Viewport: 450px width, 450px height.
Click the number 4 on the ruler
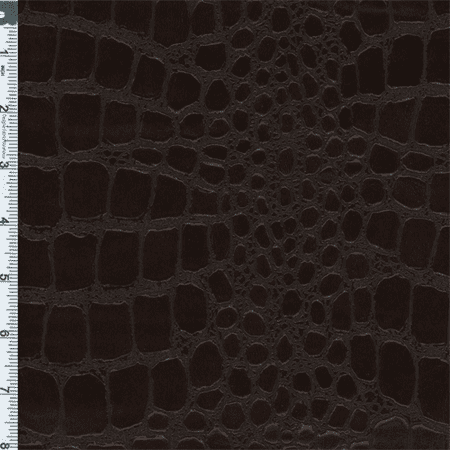4,222
